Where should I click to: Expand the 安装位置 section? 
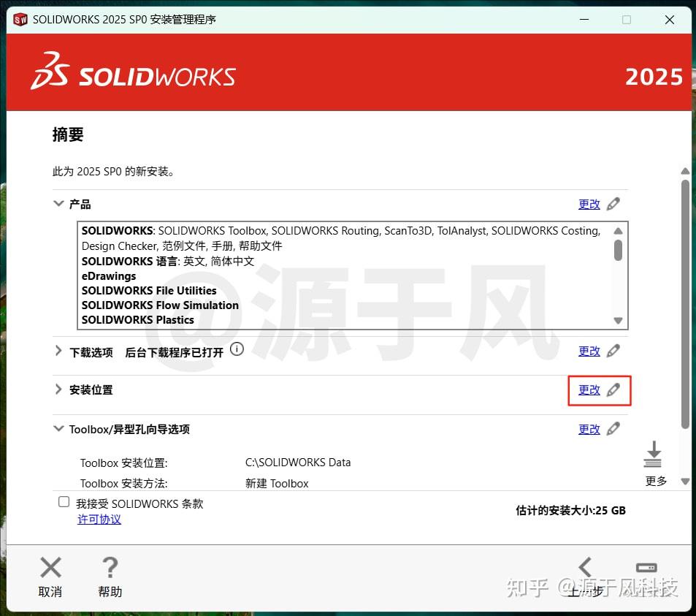click(x=58, y=389)
